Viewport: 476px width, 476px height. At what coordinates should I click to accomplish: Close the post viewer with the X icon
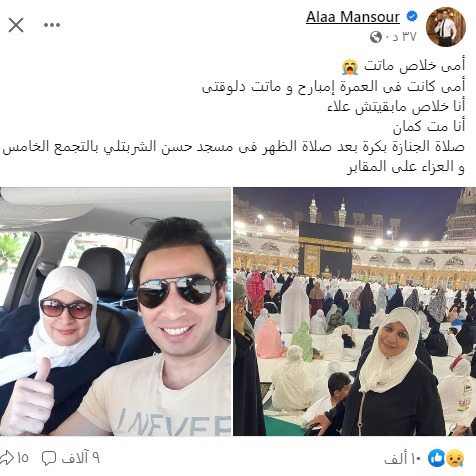tap(16, 25)
